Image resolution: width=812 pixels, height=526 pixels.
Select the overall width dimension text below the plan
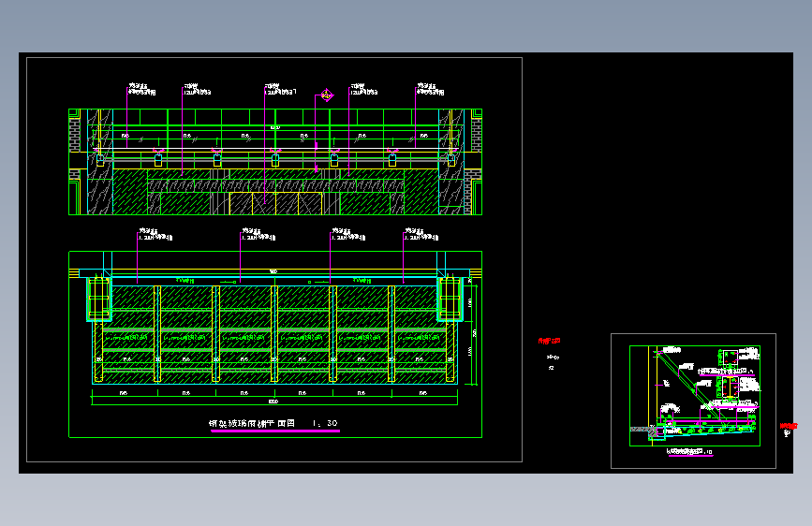point(273,402)
